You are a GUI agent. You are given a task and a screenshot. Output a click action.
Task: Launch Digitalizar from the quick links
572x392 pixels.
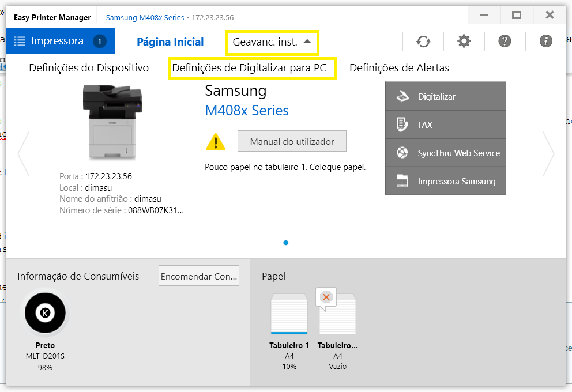445,97
